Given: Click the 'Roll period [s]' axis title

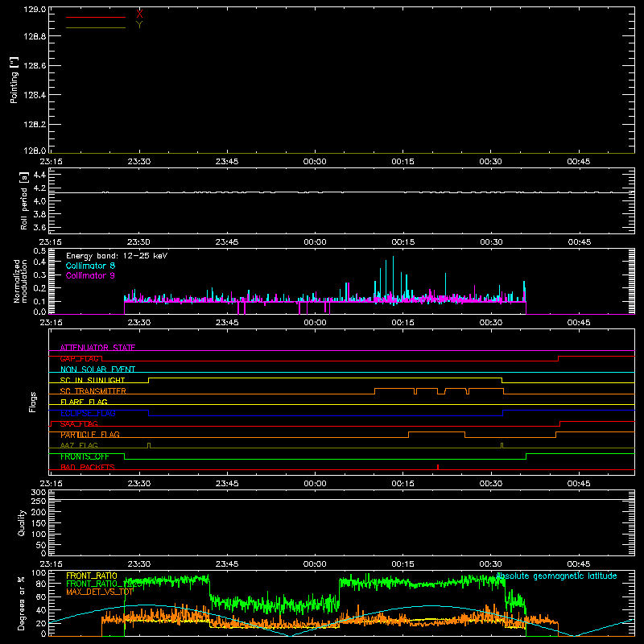Looking at the screenshot, I should click(x=24, y=200).
